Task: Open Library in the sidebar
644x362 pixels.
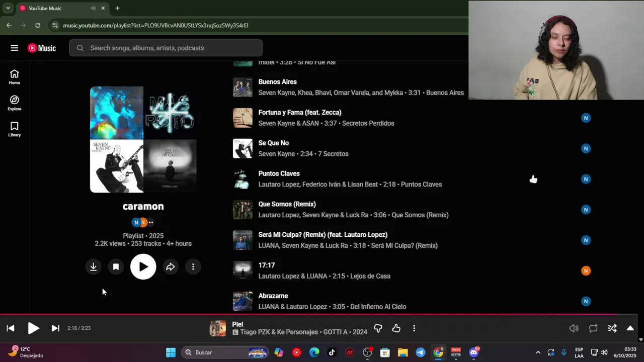Action: point(14,129)
